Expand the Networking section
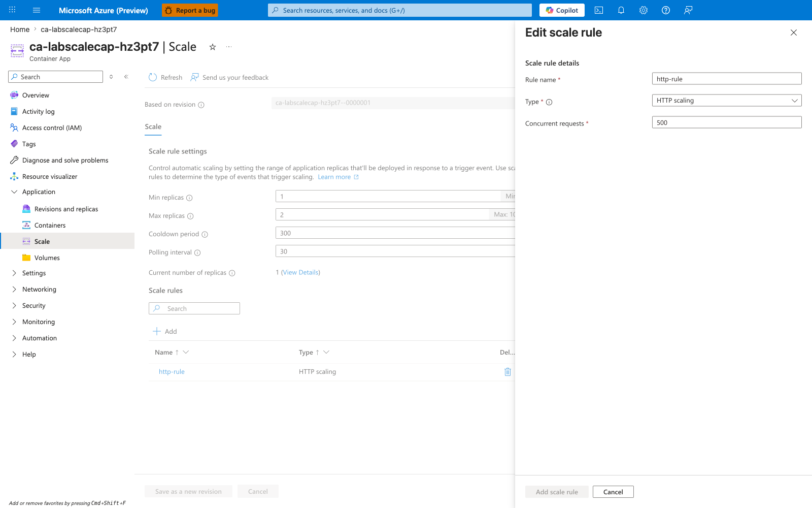The height and width of the screenshot is (508, 812). coord(14,289)
